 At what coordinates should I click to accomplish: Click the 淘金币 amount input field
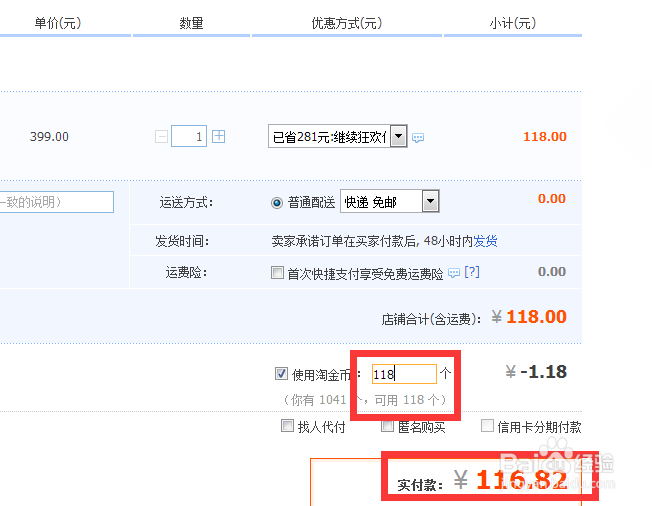click(404, 374)
